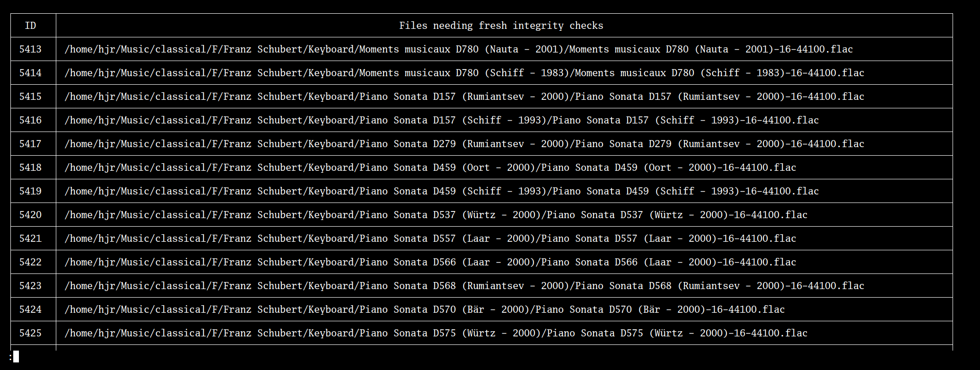Select the Moments musicaux Schiff 1983 path

pos(464,73)
